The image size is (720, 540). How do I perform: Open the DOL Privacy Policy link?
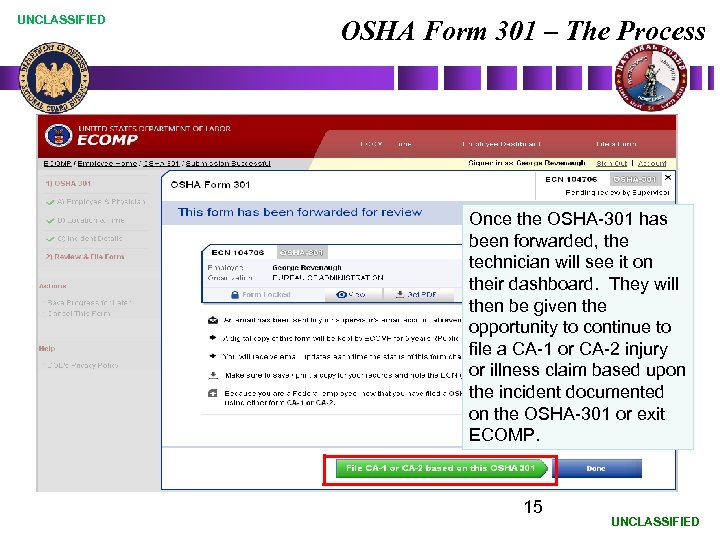(83, 366)
